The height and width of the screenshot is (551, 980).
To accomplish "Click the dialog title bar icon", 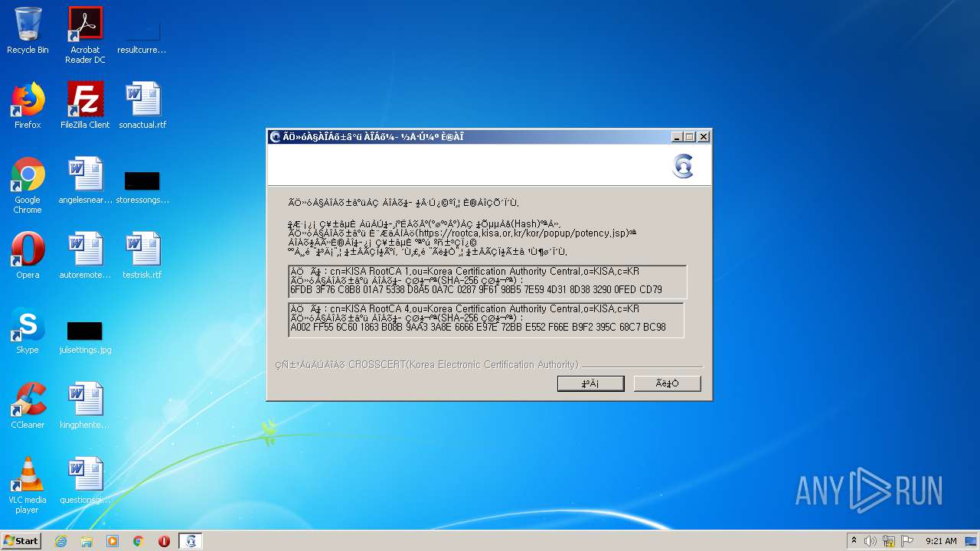I will pos(276,137).
